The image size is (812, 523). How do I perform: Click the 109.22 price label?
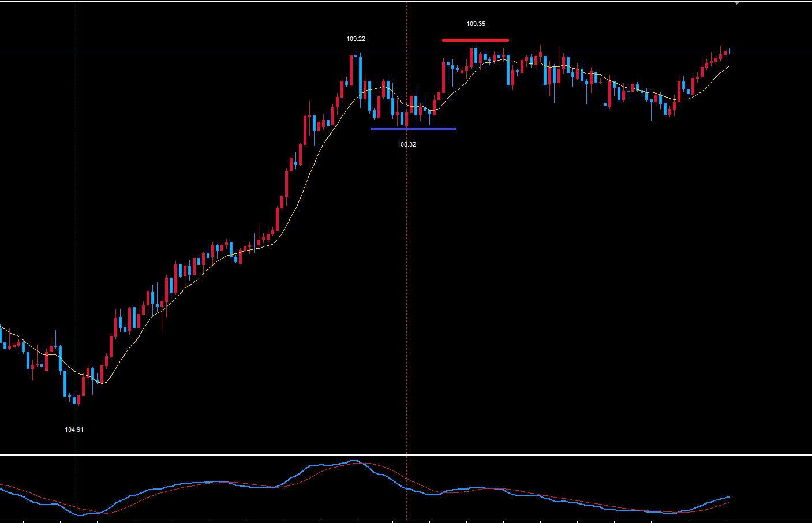[356, 39]
